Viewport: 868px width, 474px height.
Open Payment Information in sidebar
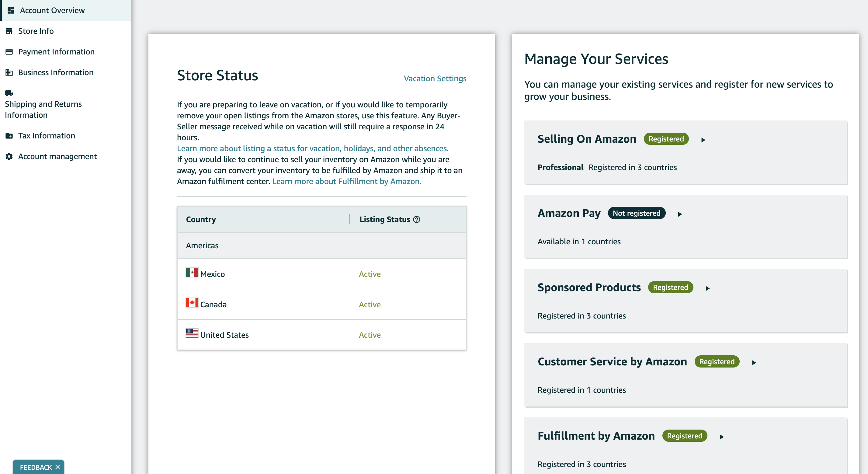66,52
